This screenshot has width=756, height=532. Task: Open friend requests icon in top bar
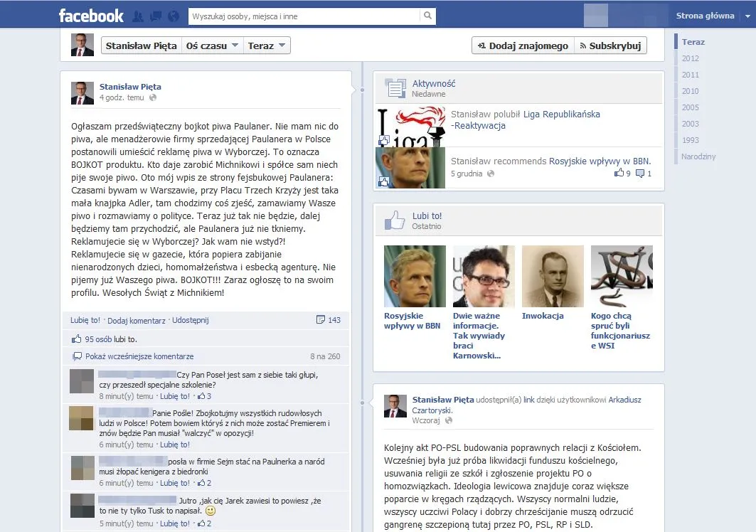138,16
